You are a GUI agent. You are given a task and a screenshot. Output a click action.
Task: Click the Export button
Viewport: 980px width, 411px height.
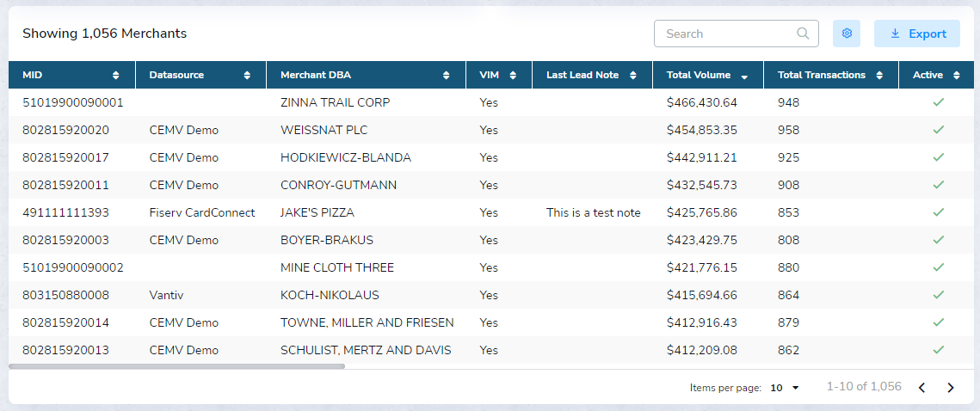917,34
